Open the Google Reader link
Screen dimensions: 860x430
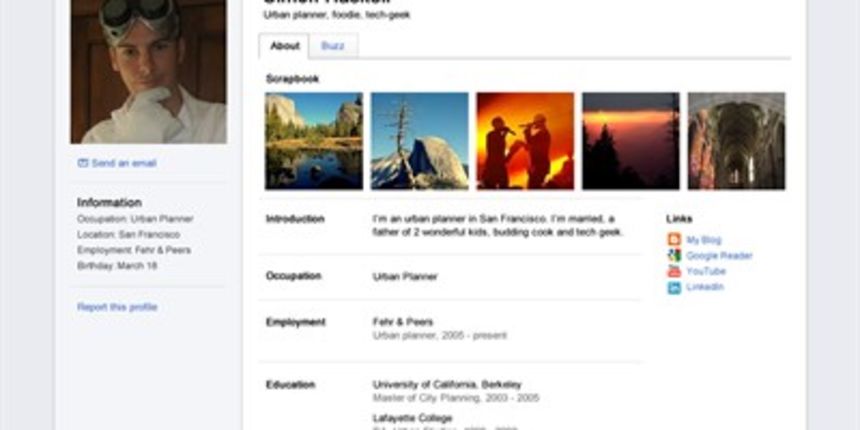[x=719, y=256]
